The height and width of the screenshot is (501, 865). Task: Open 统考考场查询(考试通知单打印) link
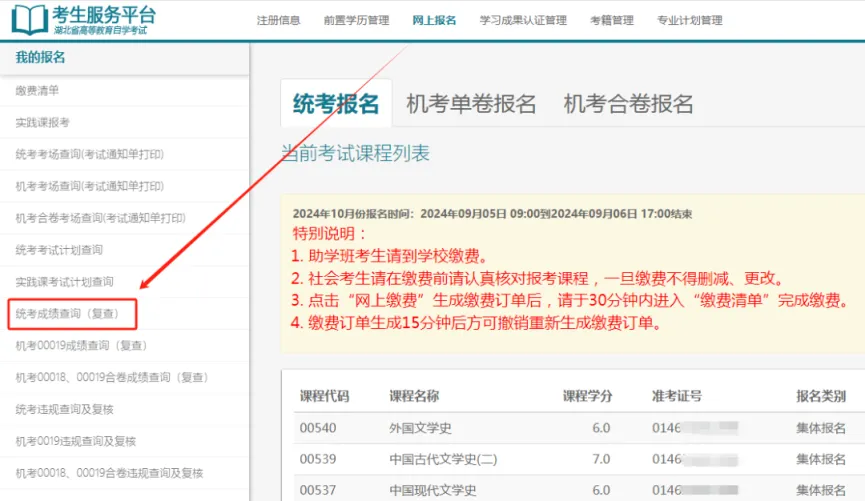[x=89, y=154]
